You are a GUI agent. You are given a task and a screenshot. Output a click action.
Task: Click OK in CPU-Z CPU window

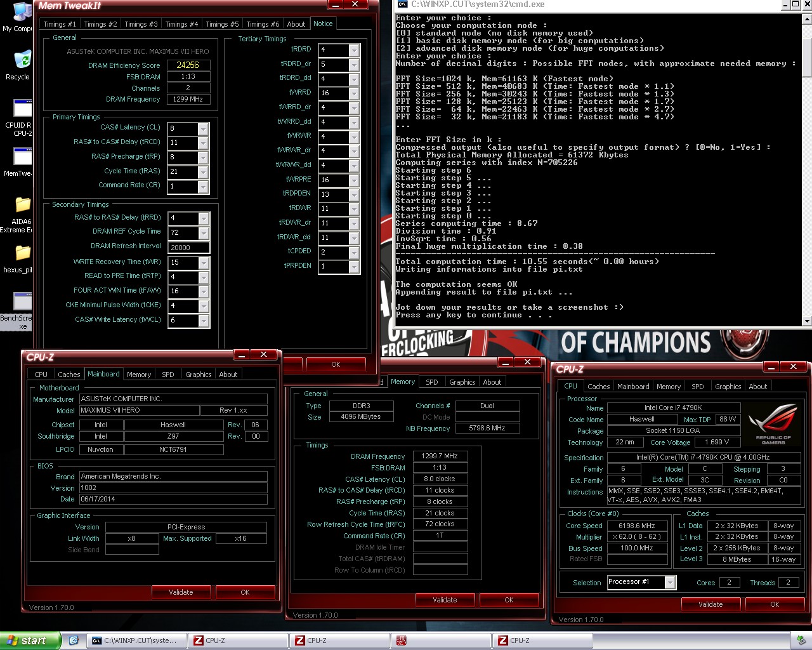(x=775, y=604)
